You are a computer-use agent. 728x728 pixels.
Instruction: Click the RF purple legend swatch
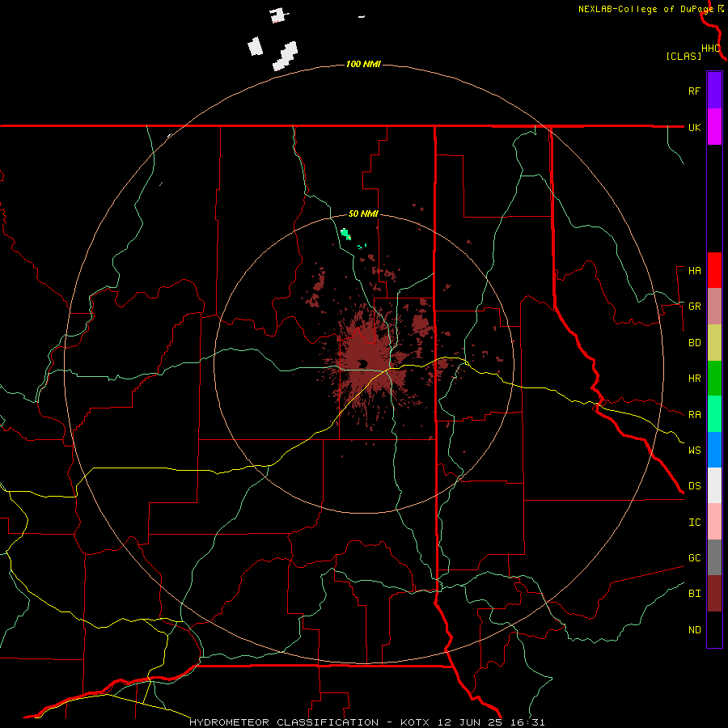[x=714, y=91]
